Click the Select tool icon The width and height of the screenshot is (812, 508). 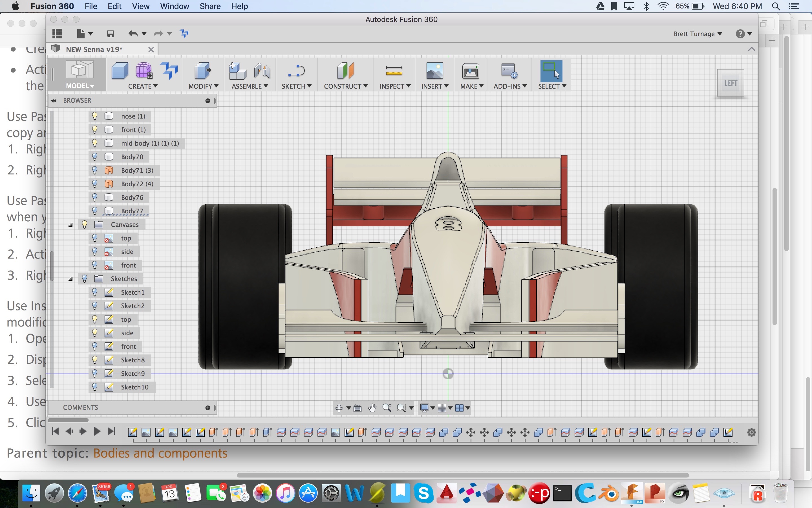[551, 71]
